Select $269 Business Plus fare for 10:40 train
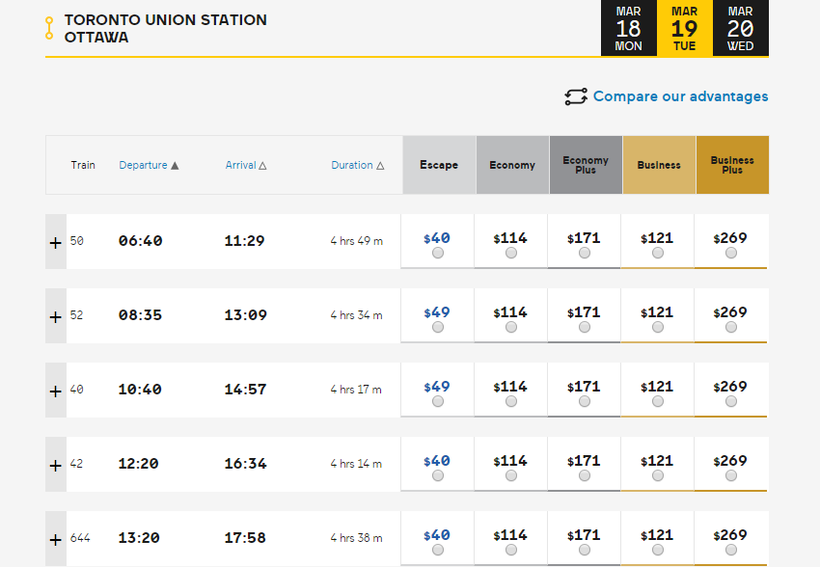This screenshot has height=567, width=820. pos(731,402)
